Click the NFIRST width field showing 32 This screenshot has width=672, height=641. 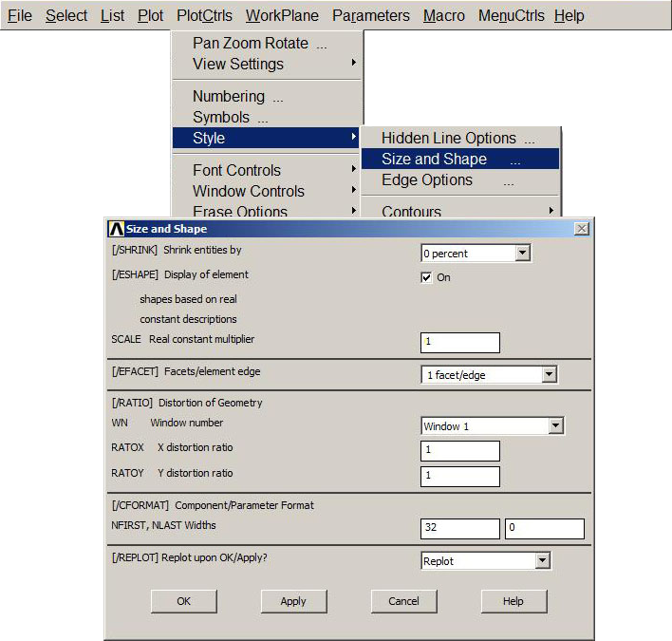coord(460,529)
